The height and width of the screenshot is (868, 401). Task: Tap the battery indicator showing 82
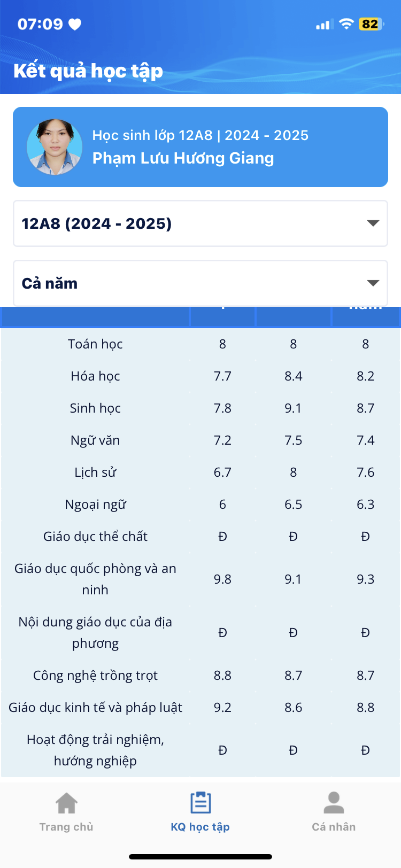[371, 24]
